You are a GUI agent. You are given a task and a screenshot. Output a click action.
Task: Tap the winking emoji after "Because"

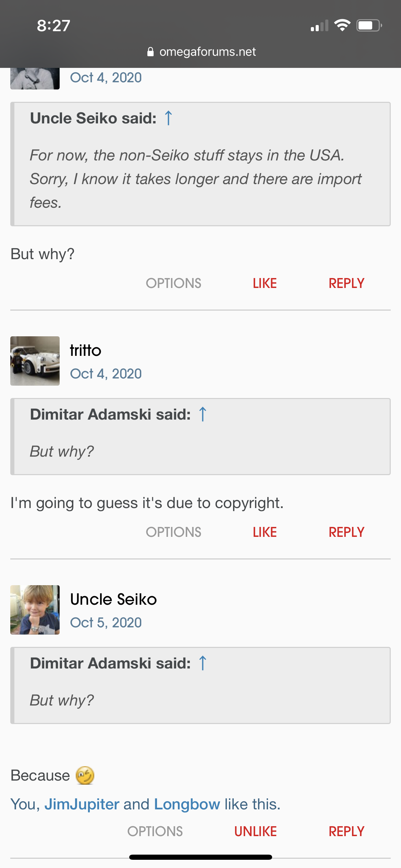[x=85, y=775]
